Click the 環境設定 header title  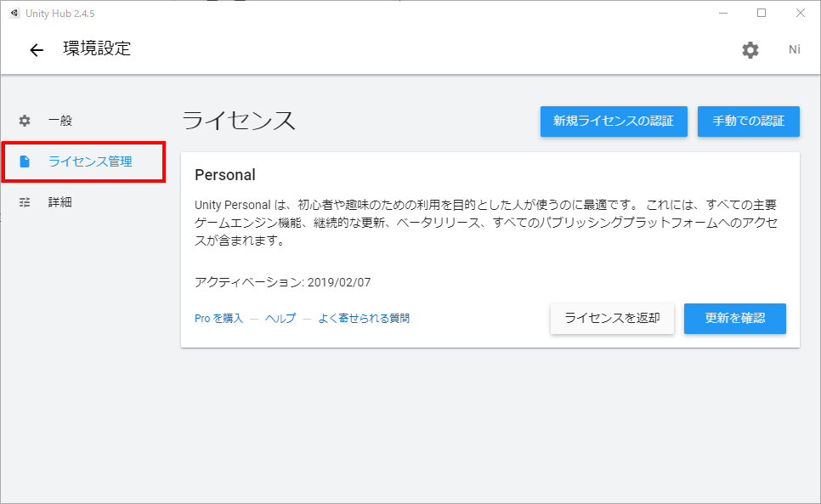pyautogui.click(x=97, y=48)
